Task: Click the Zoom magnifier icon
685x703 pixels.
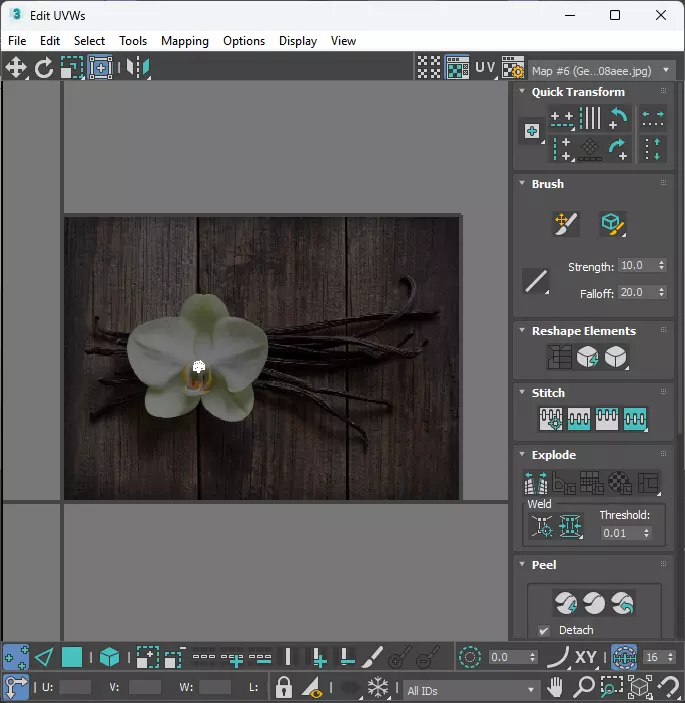Action: (x=583, y=688)
